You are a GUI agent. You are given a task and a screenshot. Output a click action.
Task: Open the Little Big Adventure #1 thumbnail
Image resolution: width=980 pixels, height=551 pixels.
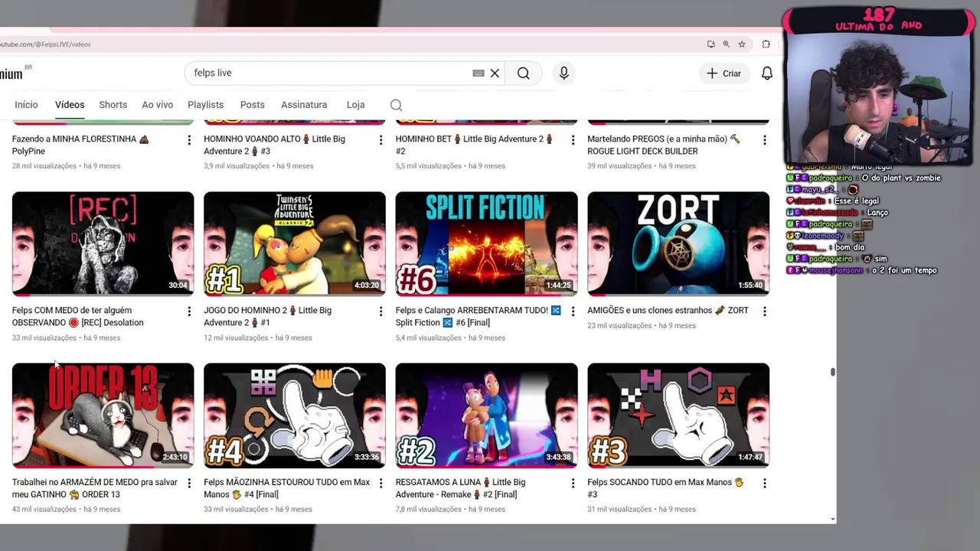(295, 243)
